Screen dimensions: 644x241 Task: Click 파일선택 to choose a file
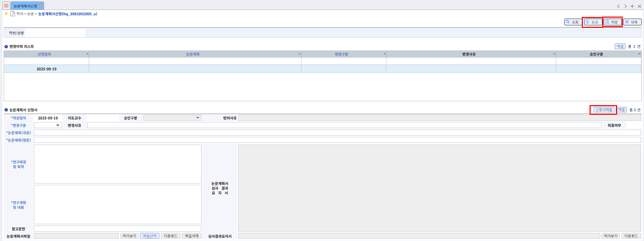tap(150, 236)
